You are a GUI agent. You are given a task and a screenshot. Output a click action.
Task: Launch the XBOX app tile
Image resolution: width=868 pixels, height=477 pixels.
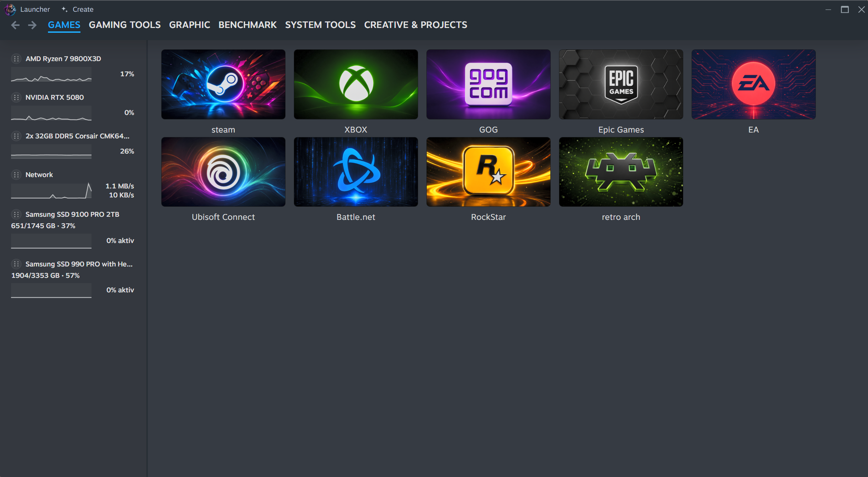pyautogui.click(x=356, y=84)
